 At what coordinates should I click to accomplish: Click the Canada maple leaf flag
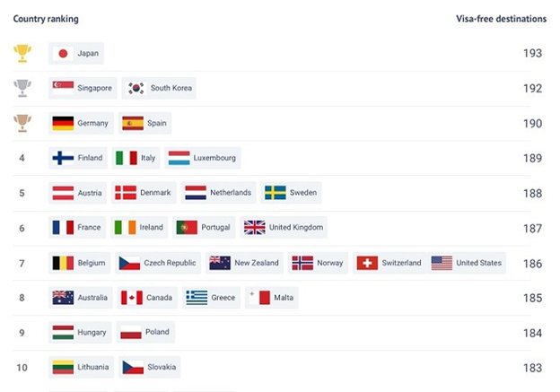pos(131,298)
